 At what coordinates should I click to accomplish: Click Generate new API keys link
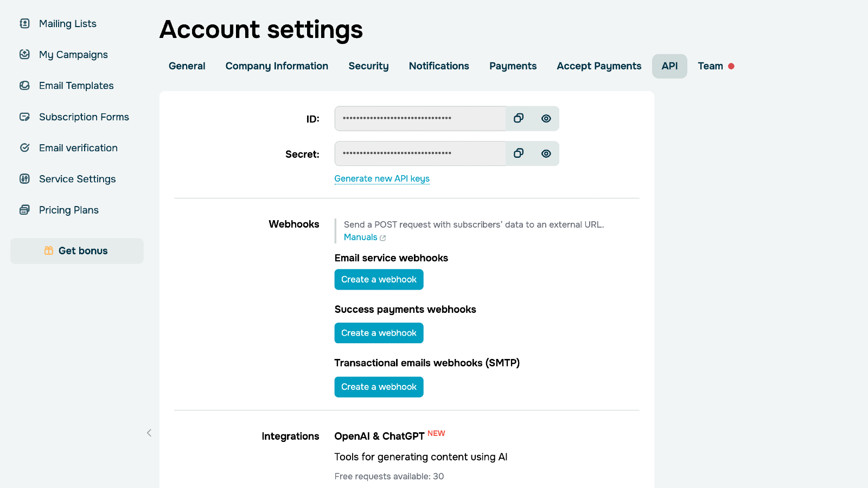382,178
